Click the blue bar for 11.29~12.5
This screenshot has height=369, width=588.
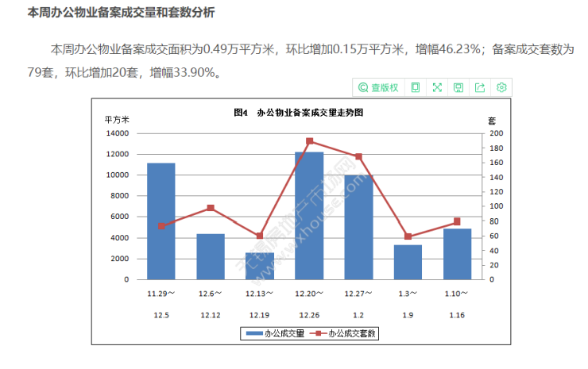161,222
